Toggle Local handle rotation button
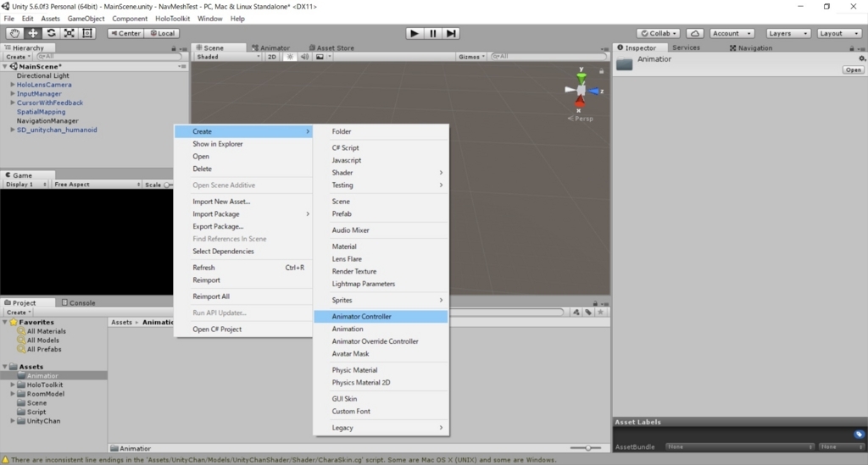This screenshot has width=868, height=465. [x=162, y=33]
